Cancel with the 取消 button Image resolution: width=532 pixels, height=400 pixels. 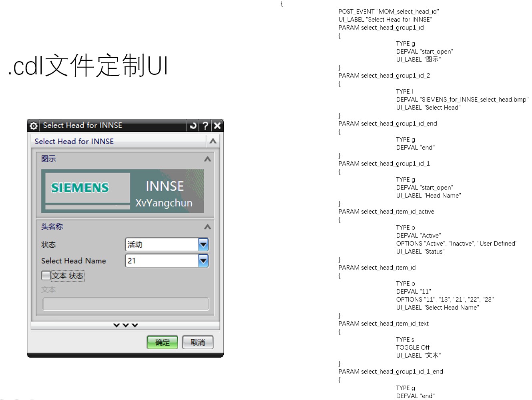198,342
